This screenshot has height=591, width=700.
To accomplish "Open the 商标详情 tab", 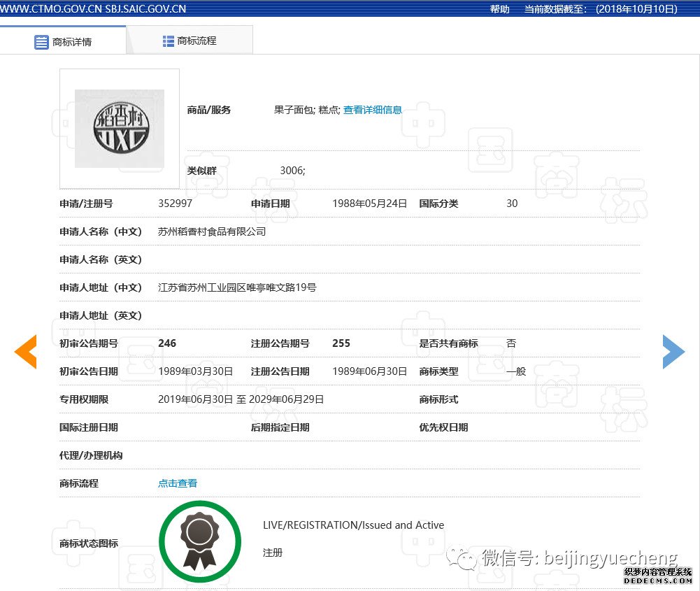I will pyautogui.click(x=63, y=41).
